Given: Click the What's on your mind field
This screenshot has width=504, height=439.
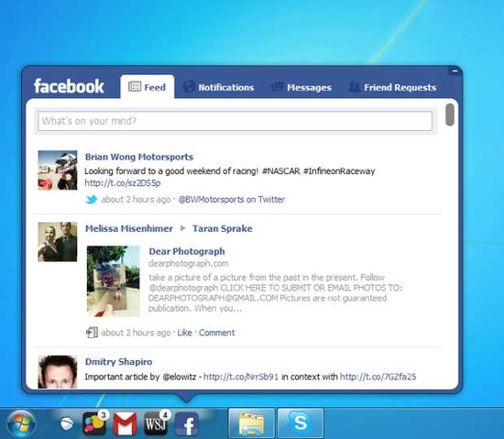Looking at the screenshot, I should (x=235, y=121).
